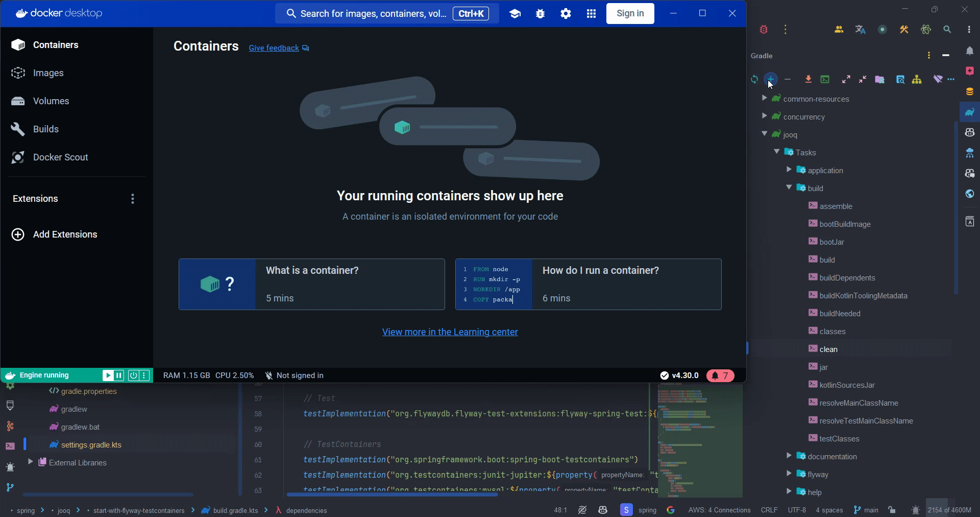The width and height of the screenshot is (980, 517).
Task: Expand External Libraries in project tree
Action: [x=30, y=462]
